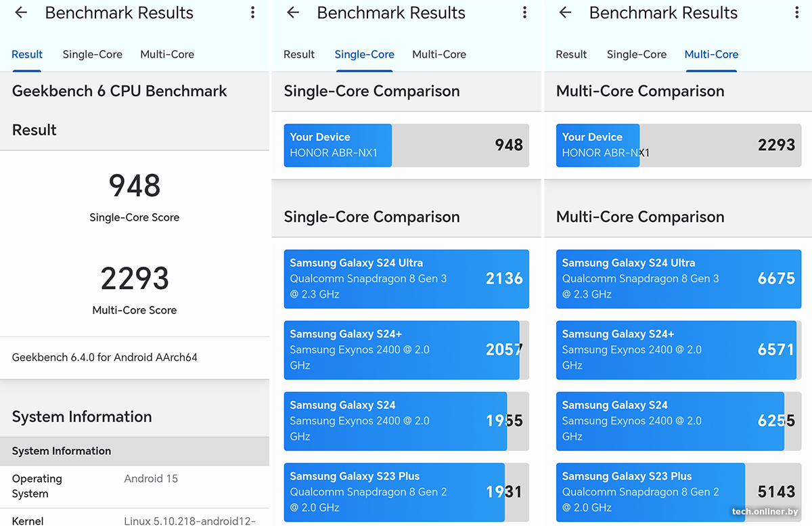Select Samsung Galaxy S23 Plus bar scoring 5143

coord(679,492)
